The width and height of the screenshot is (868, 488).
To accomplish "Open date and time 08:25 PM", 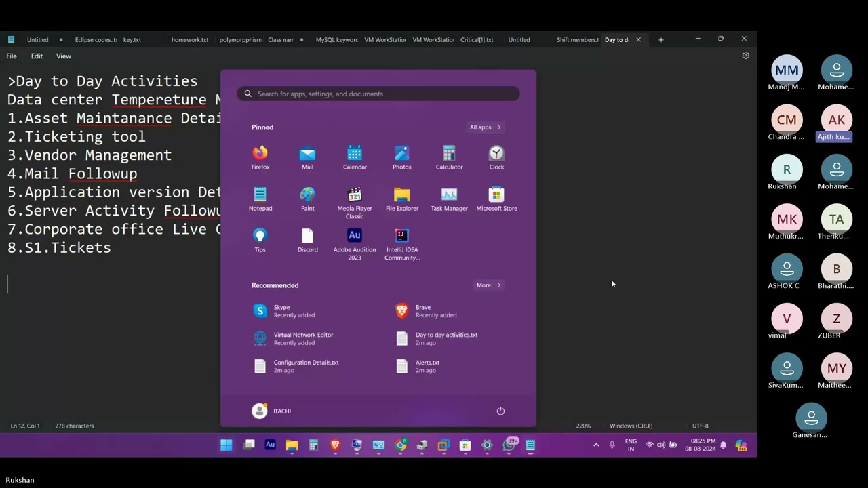I will tap(700, 445).
